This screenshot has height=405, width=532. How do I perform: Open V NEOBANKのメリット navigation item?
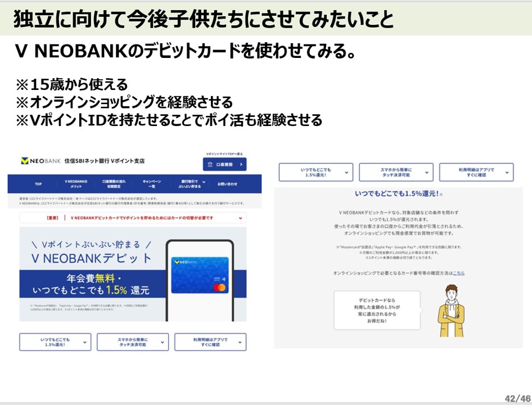pos(76,184)
